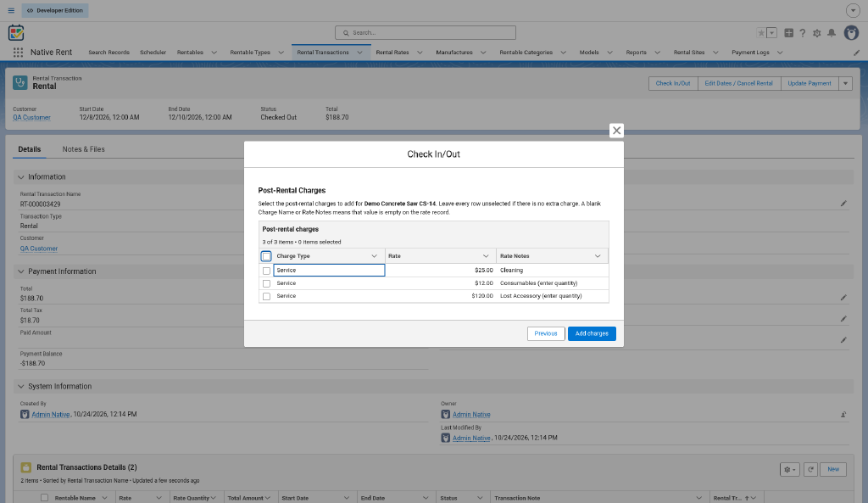Screen dimensions: 868x503
Task: Open the hamburger menu beside Developer Edition
Action: 11,10
